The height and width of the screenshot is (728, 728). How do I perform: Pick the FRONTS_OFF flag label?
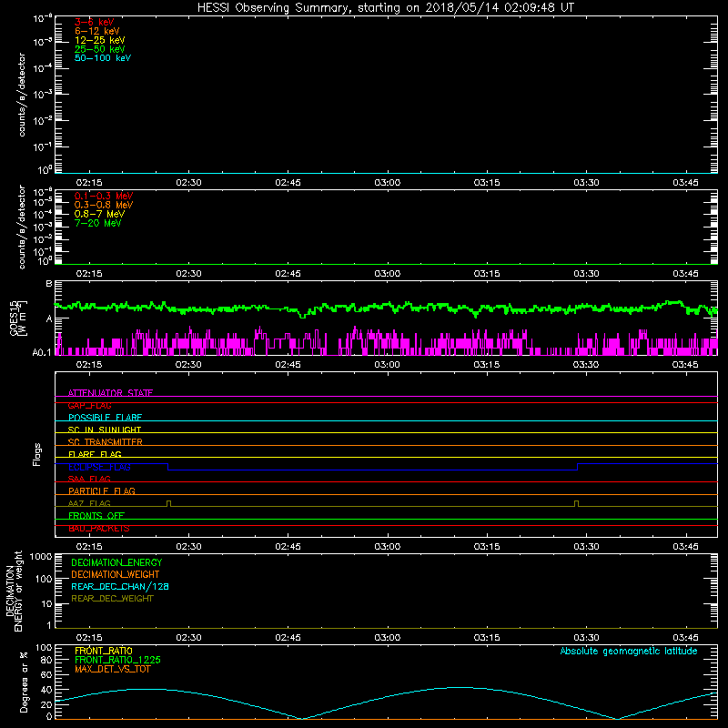96,515
